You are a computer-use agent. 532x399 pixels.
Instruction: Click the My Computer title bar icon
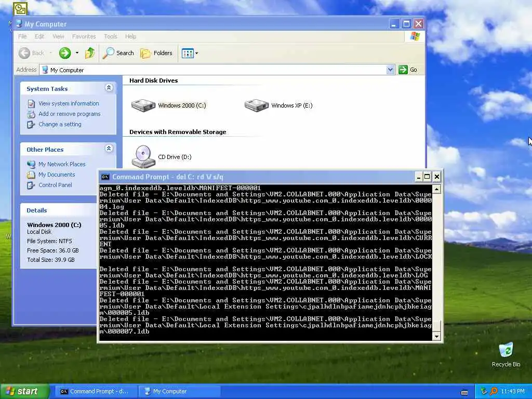(19, 24)
